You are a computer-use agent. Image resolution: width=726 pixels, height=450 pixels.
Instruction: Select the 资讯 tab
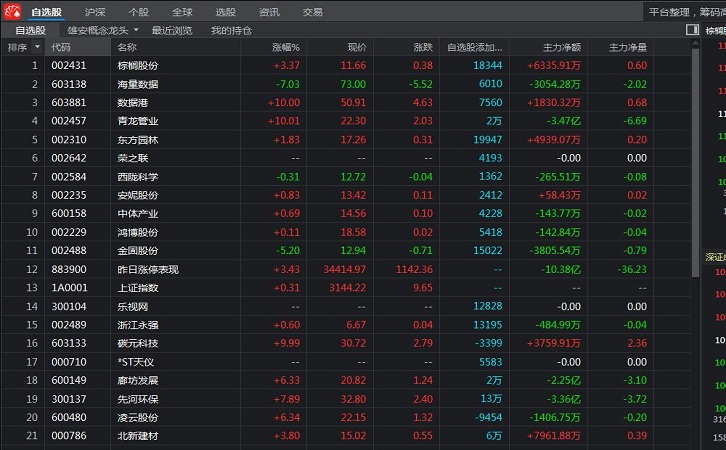coord(269,12)
